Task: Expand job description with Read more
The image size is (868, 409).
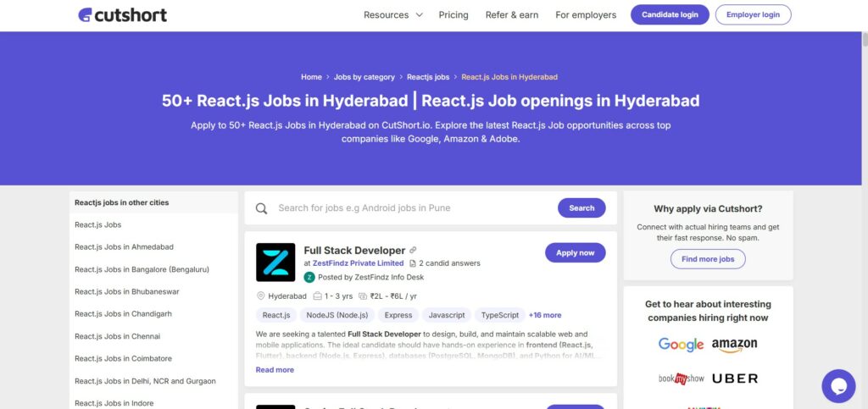Action: pos(275,370)
